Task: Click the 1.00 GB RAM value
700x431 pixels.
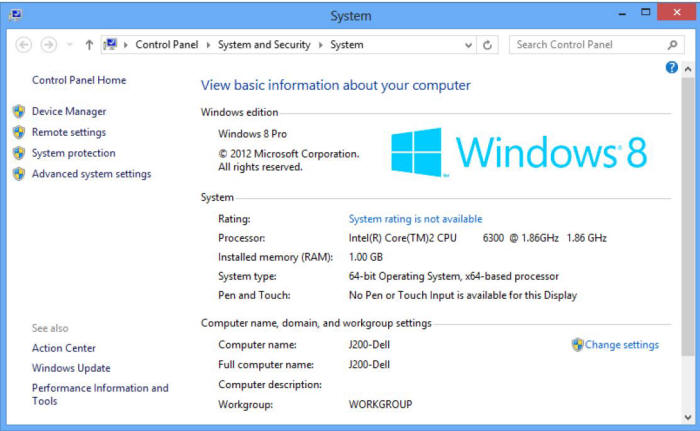Action: coord(366,257)
